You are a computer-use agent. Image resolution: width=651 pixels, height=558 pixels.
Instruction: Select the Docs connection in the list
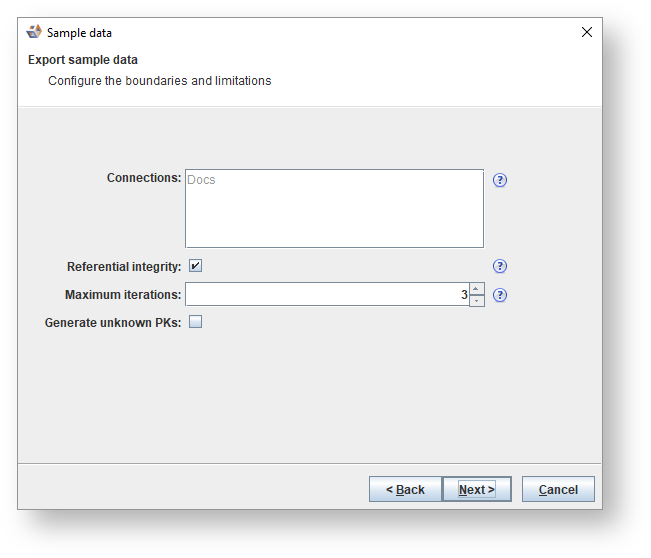tap(201, 180)
